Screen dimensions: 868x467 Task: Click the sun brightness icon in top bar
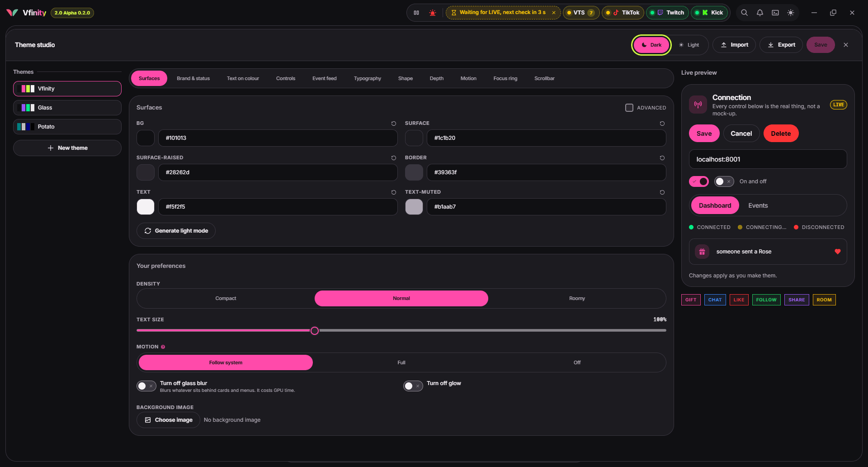point(791,13)
